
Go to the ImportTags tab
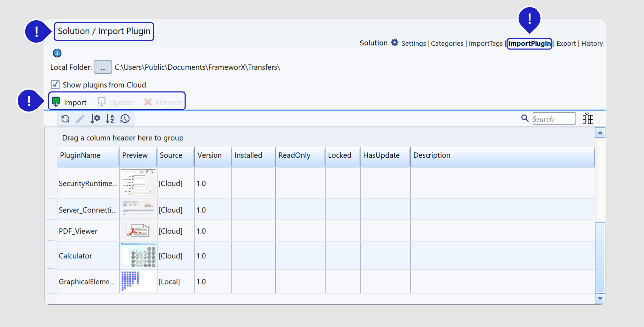[x=486, y=44]
